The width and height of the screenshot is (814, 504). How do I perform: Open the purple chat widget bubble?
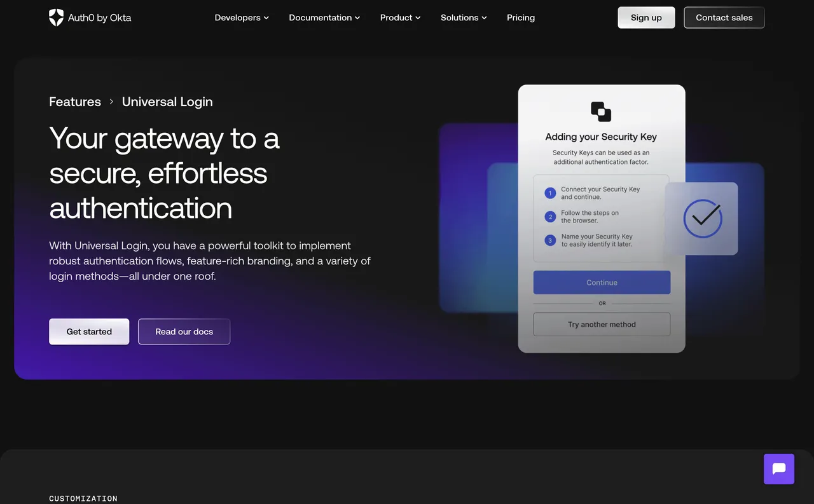coord(778,468)
